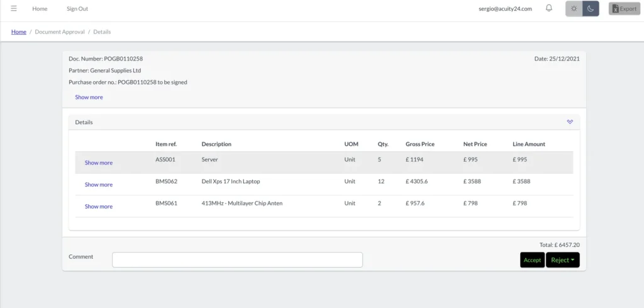The height and width of the screenshot is (308, 644).
Task: Click Sign Out in top bar
Action: click(x=77, y=9)
